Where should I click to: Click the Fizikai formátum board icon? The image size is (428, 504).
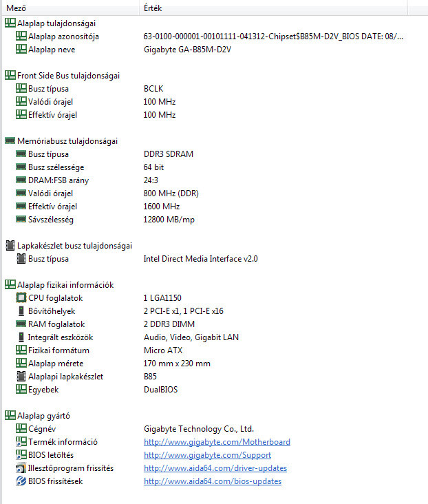[x=21, y=350]
